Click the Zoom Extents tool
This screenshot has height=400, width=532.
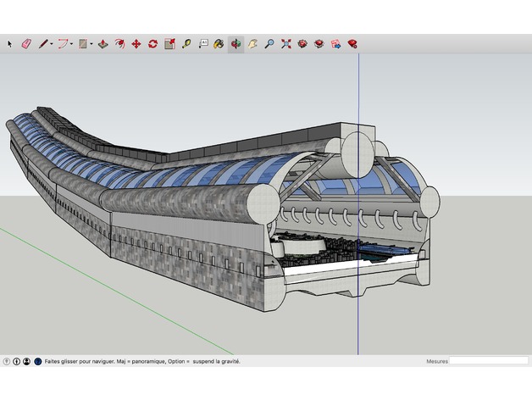click(x=285, y=43)
